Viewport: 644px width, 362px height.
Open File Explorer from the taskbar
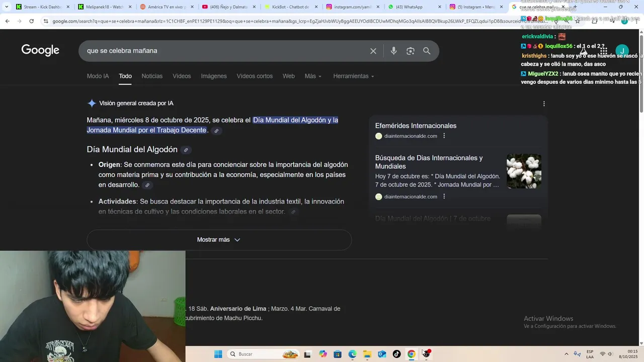(x=367, y=354)
